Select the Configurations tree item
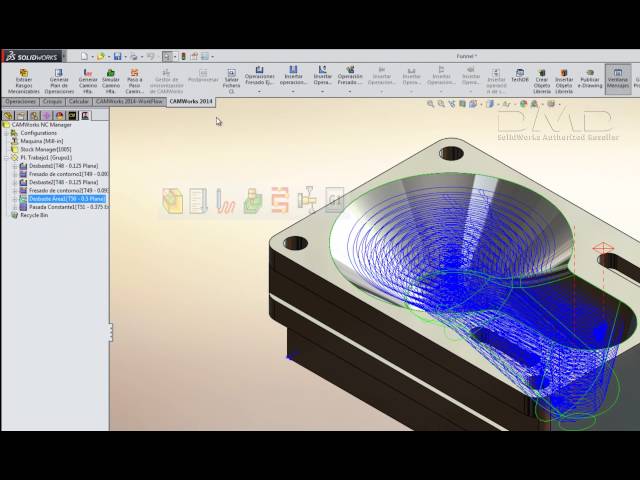 38,133
